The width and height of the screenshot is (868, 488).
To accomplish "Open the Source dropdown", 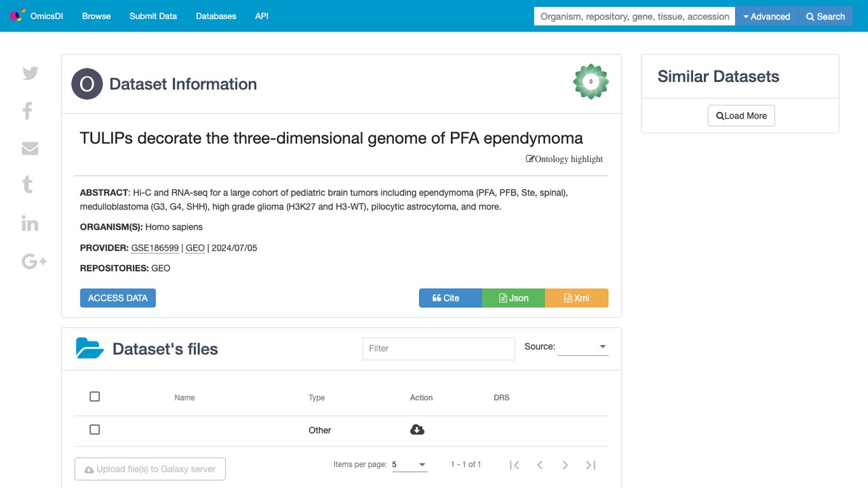I will (583, 347).
